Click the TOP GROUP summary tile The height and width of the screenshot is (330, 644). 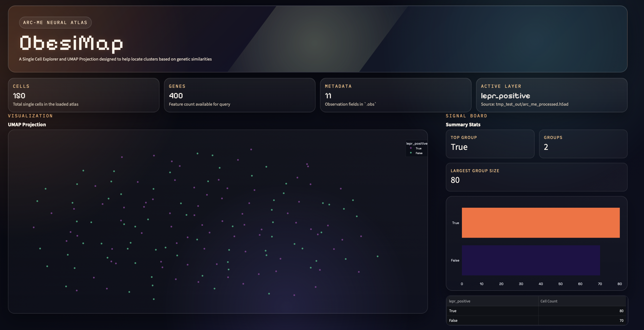(x=490, y=144)
